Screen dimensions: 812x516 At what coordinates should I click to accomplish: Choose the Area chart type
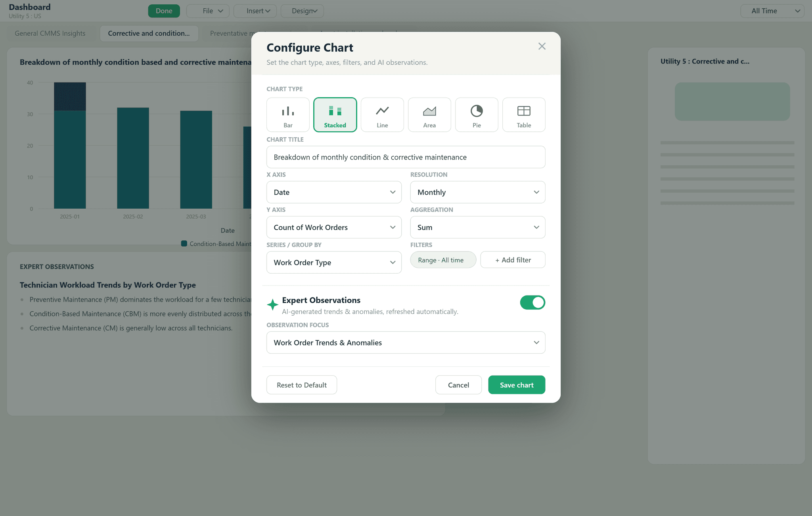[x=429, y=115]
